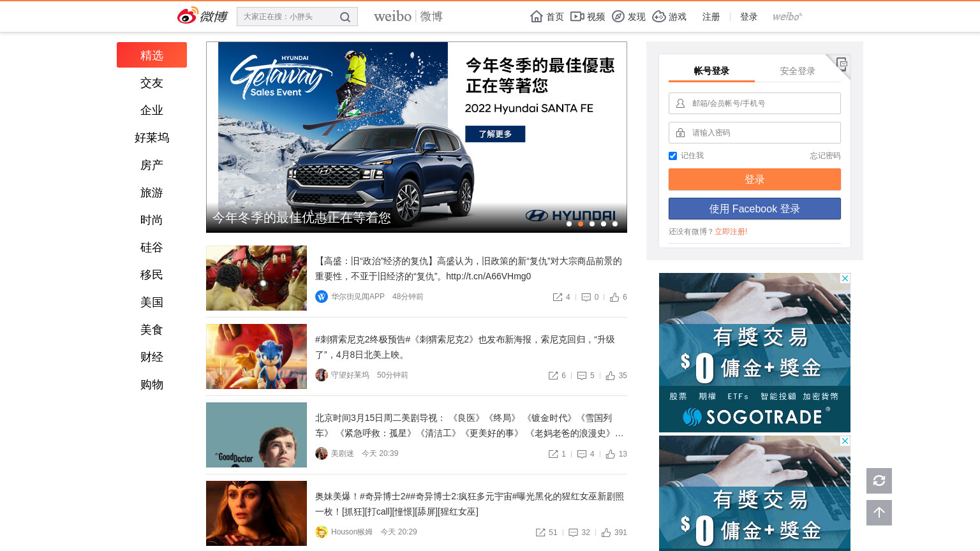Click the refresh feed button
980x551 pixels.
879,481
